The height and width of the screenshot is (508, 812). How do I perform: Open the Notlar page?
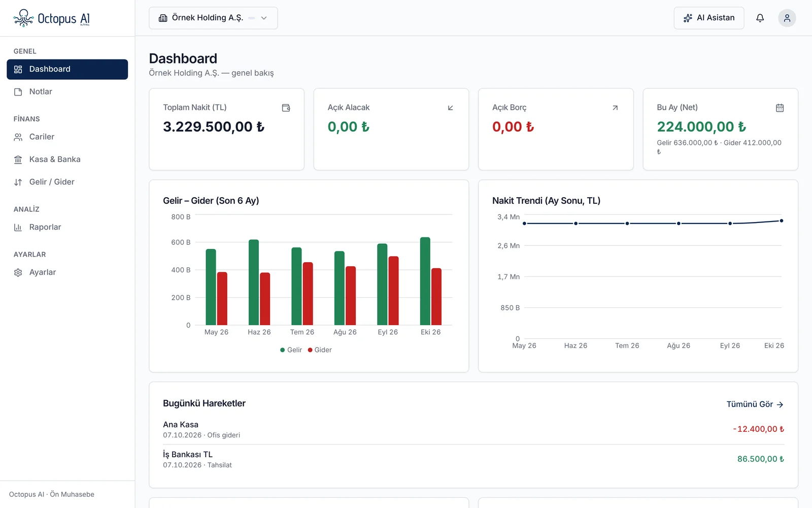pos(67,92)
